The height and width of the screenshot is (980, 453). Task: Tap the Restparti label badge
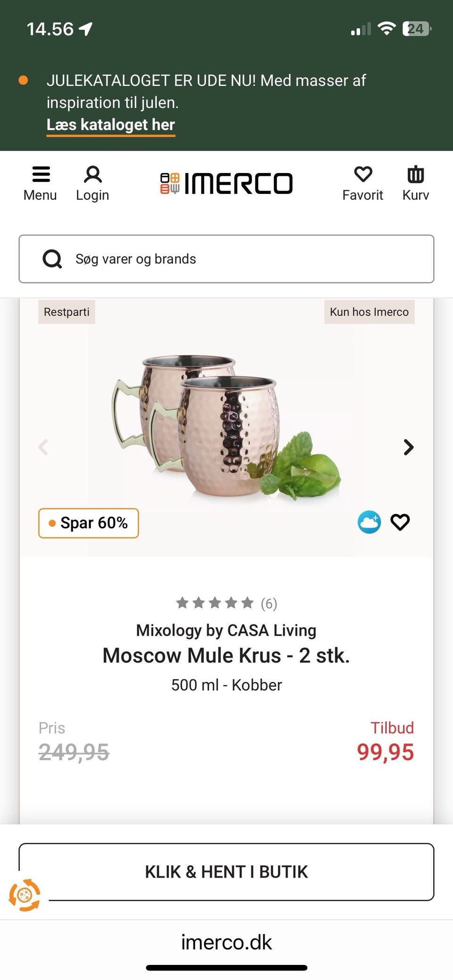point(67,312)
